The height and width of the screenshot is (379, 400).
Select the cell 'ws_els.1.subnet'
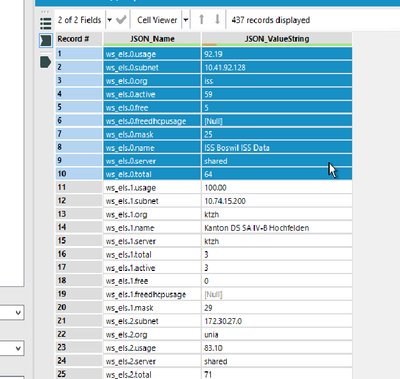[x=152, y=201]
